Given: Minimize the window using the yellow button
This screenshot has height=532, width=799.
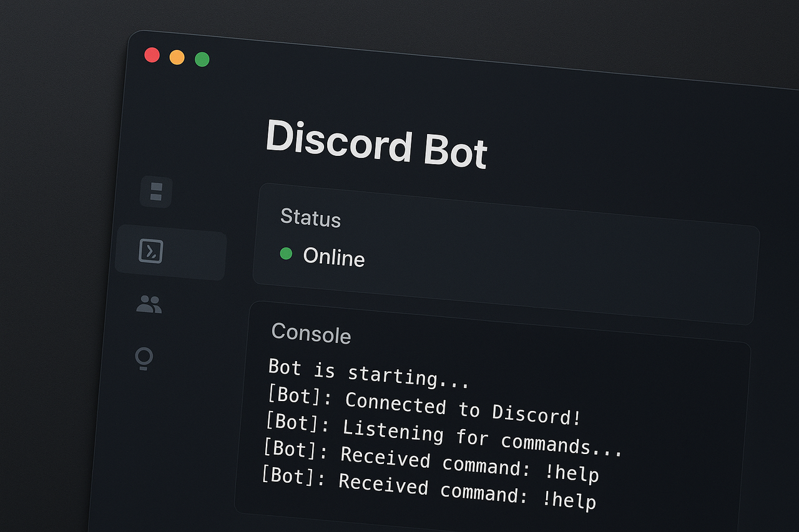Looking at the screenshot, I should pyautogui.click(x=176, y=57).
